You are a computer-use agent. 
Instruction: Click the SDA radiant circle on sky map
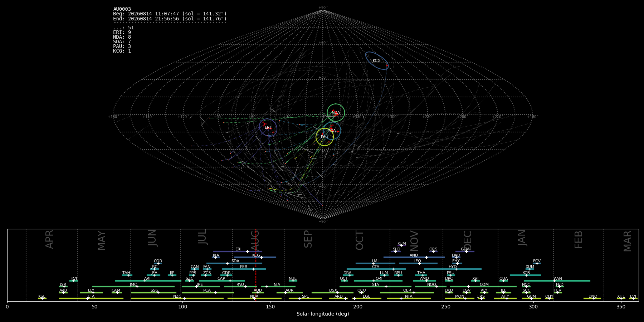332,131
